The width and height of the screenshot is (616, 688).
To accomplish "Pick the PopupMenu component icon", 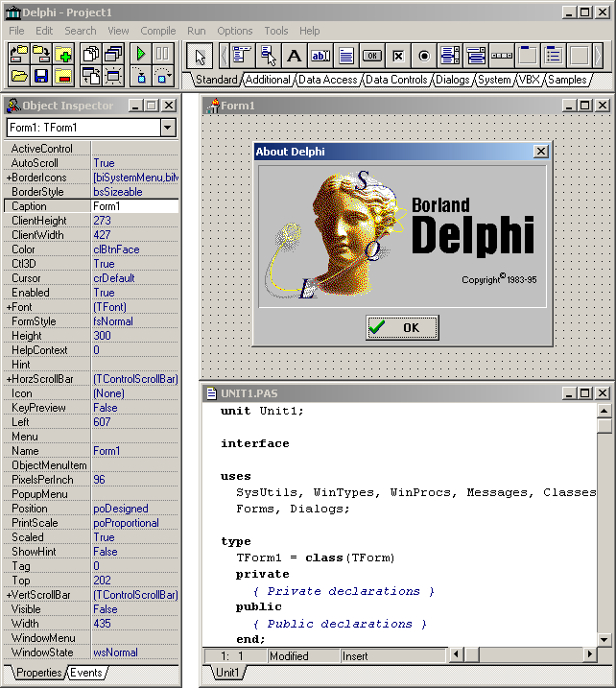I will click(x=269, y=56).
